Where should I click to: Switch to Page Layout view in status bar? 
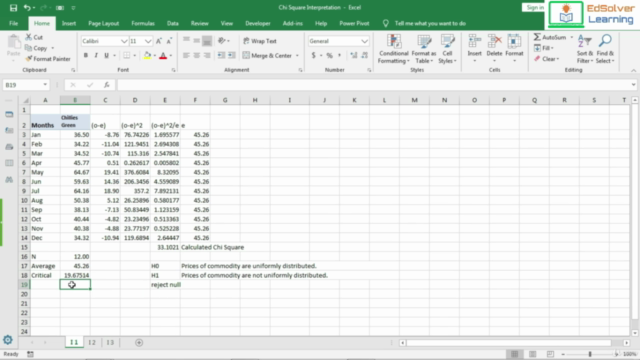click(533, 354)
